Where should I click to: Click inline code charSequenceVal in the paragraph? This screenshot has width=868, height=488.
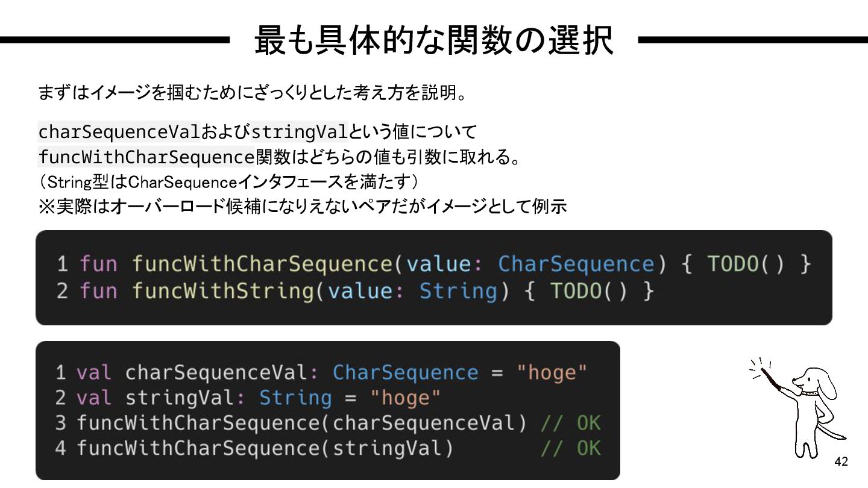[x=118, y=131]
